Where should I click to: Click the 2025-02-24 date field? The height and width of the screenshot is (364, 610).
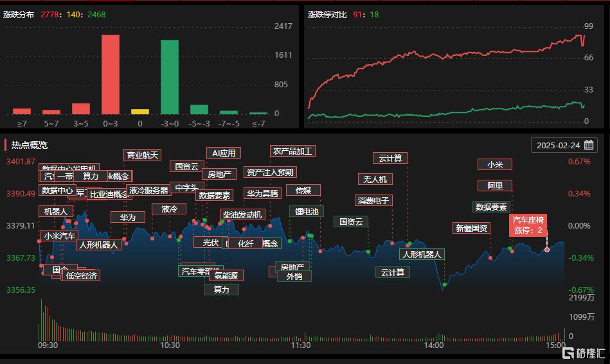(564, 145)
